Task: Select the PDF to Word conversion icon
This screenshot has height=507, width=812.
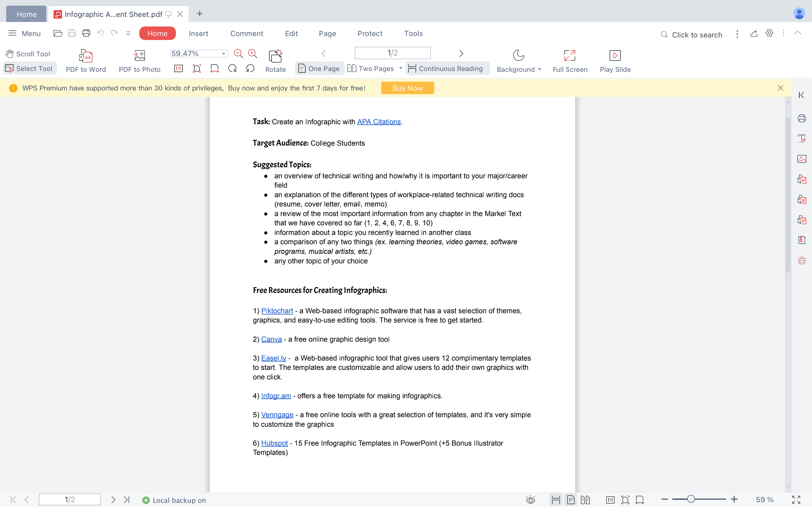Action: tap(85, 56)
